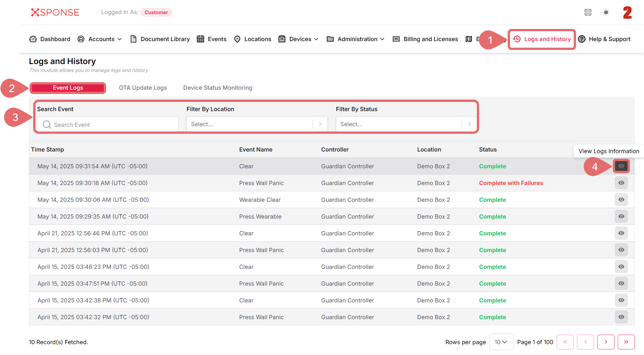
Task: Click the XSPONSE logo
Action: pos(55,12)
